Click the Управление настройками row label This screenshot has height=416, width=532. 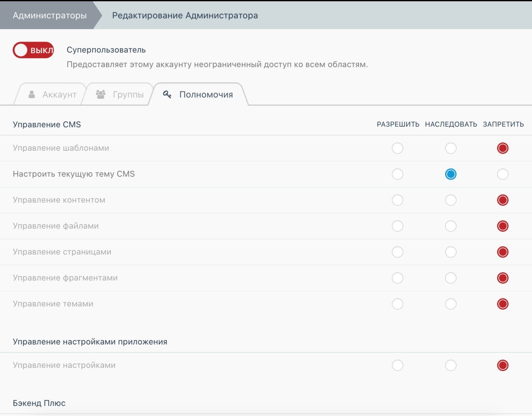(64, 365)
